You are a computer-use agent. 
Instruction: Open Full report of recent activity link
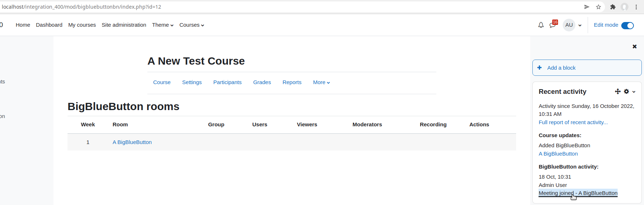pyautogui.click(x=573, y=122)
